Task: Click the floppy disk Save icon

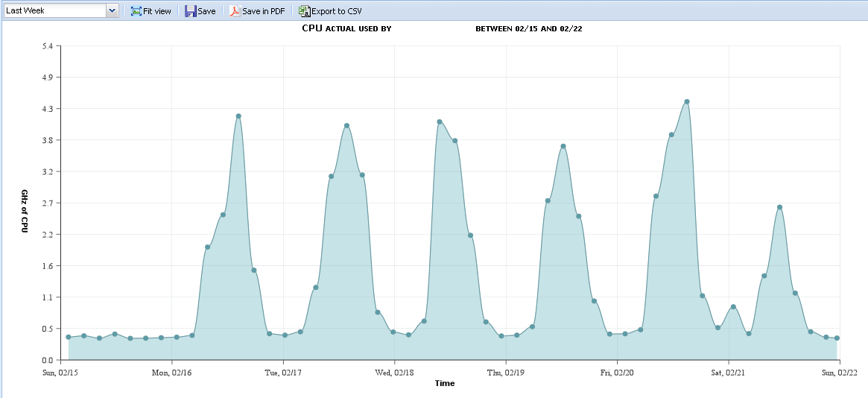Action: pos(191,11)
